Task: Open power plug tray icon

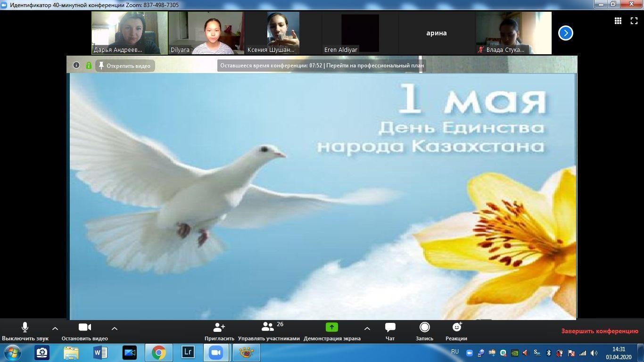Action: click(560, 353)
